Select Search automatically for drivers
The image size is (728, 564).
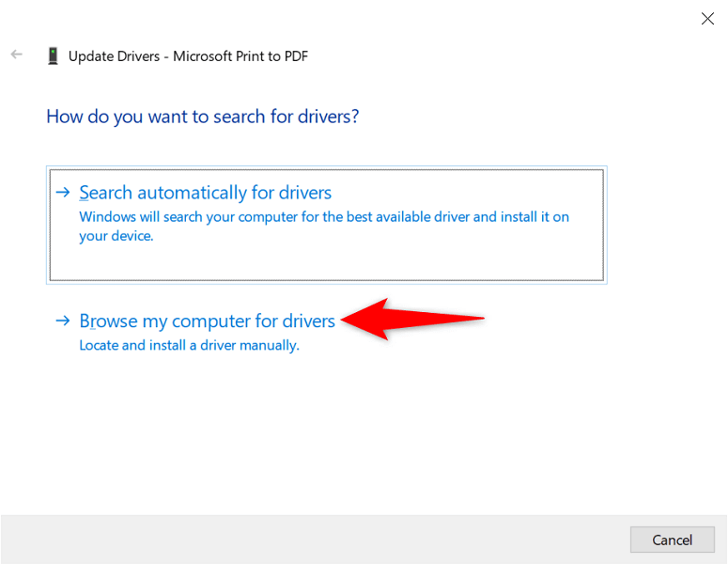(205, 193)
